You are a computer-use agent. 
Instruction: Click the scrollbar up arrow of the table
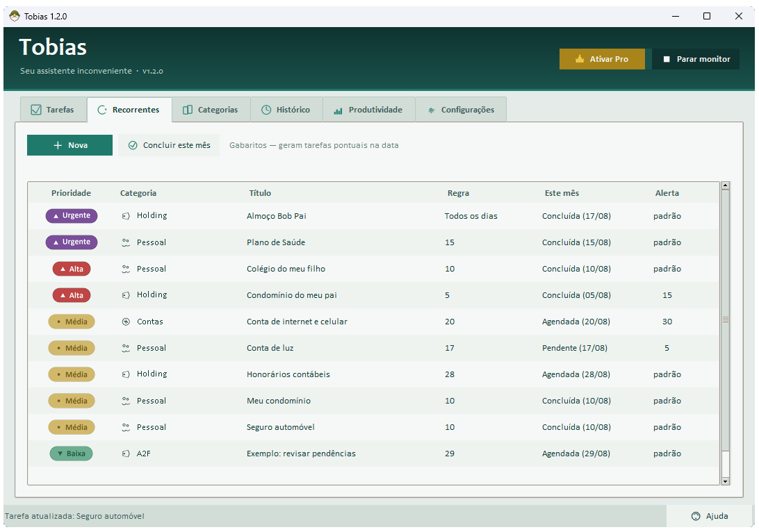point(725,185)
